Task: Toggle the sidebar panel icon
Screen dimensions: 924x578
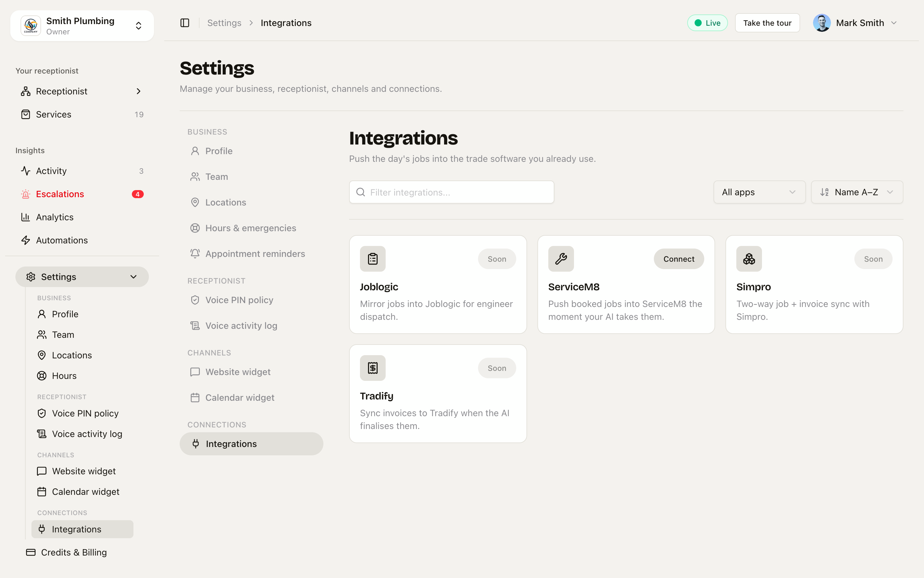Action: pyautogui.click(x=185, y=23)
